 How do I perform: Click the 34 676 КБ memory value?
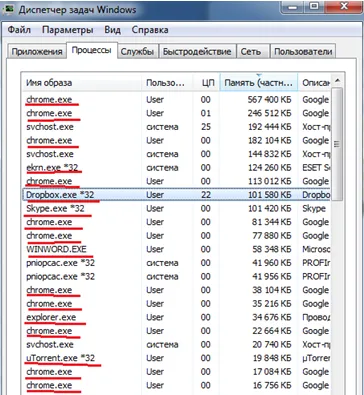point(272,317)
